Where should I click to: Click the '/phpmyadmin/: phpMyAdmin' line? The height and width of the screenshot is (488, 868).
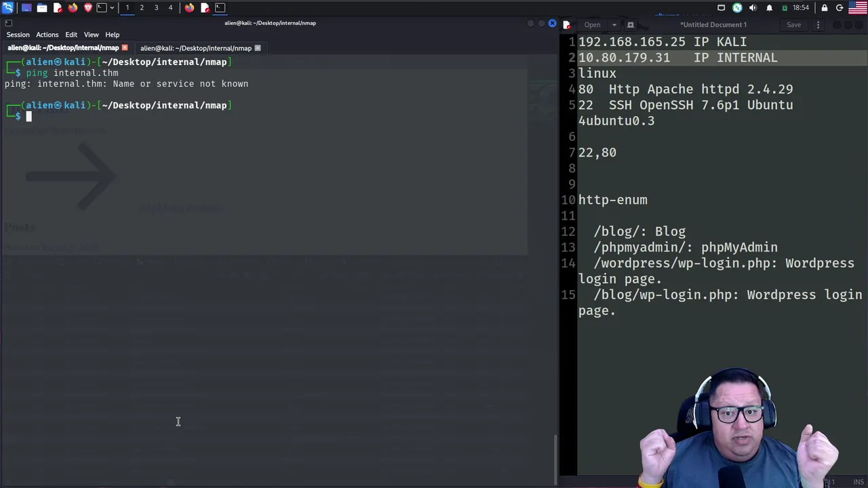[686, 247]
